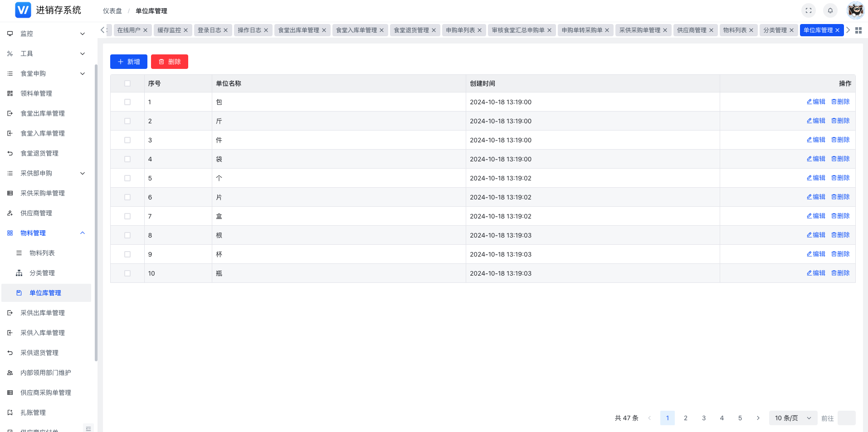868x432 pixels.
Task: Open the tab grid options icon
Action: [x=858, y=30]
